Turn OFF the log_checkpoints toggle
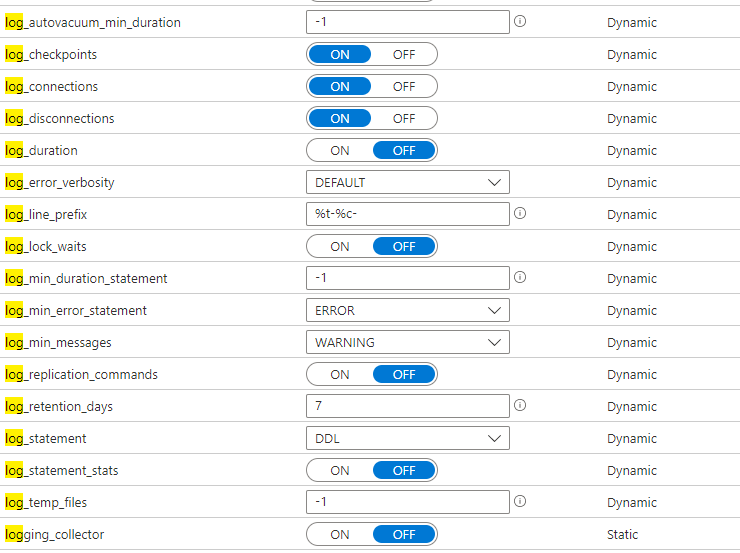The width and height of the screenshot is (740, 553). coord(404,55)
